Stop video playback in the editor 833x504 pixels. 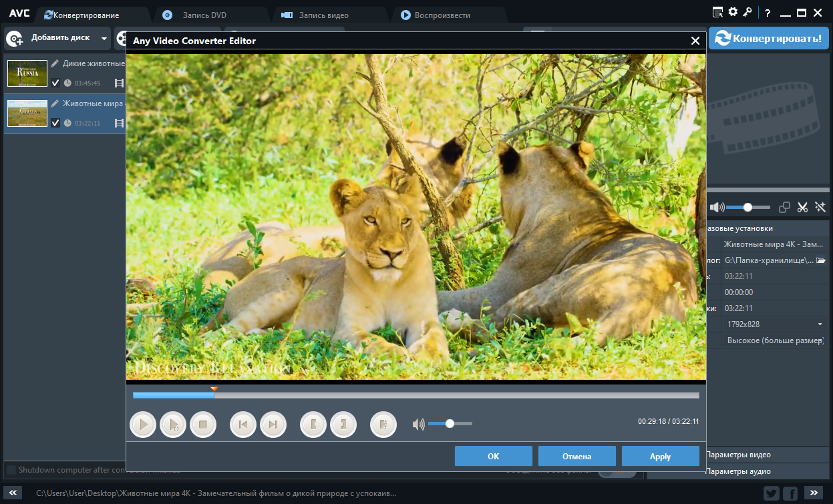203,424
